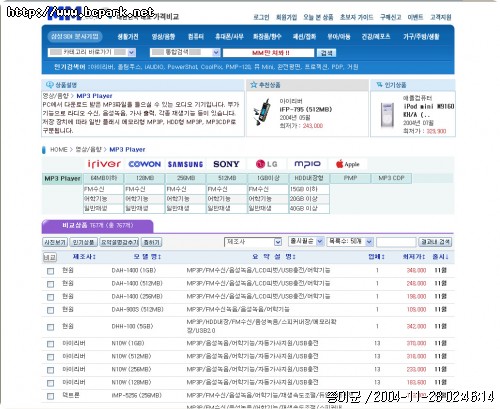Tick checkbox for DAH-1400 (1GB)
Viewport: 500px width, 409px height.
coord(50,271)
